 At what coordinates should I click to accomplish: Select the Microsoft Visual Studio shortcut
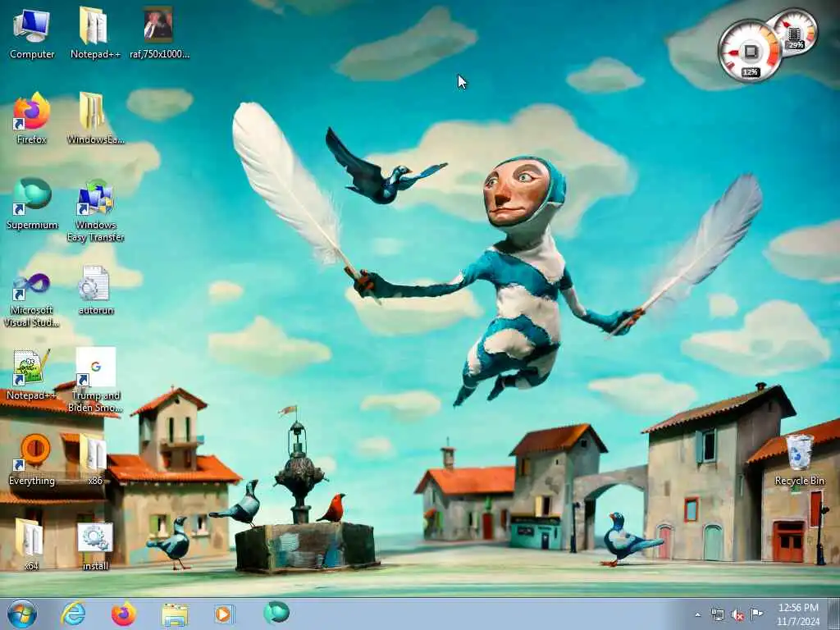[32, 299]
